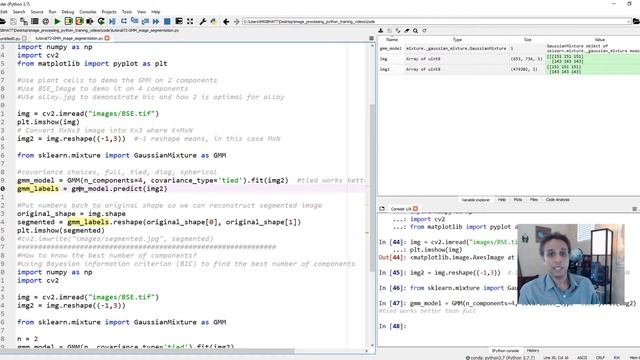
Task: Click the File list management icon
Action: pos(35,21)
